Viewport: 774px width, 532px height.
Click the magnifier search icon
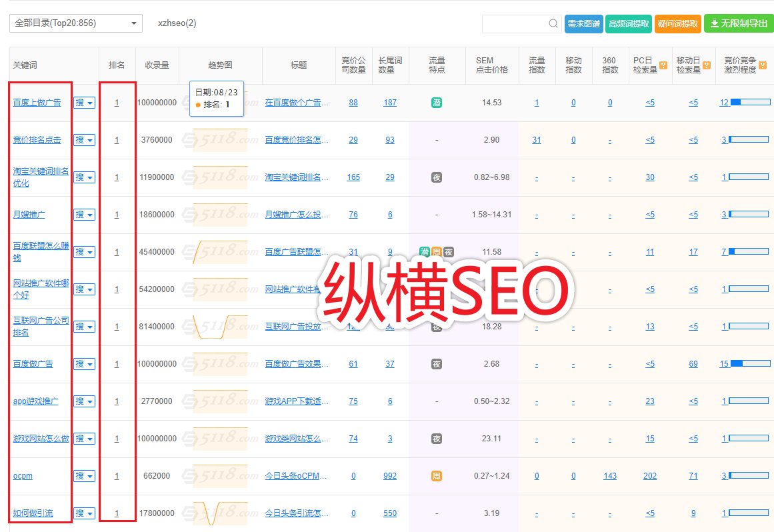(553, 23)
